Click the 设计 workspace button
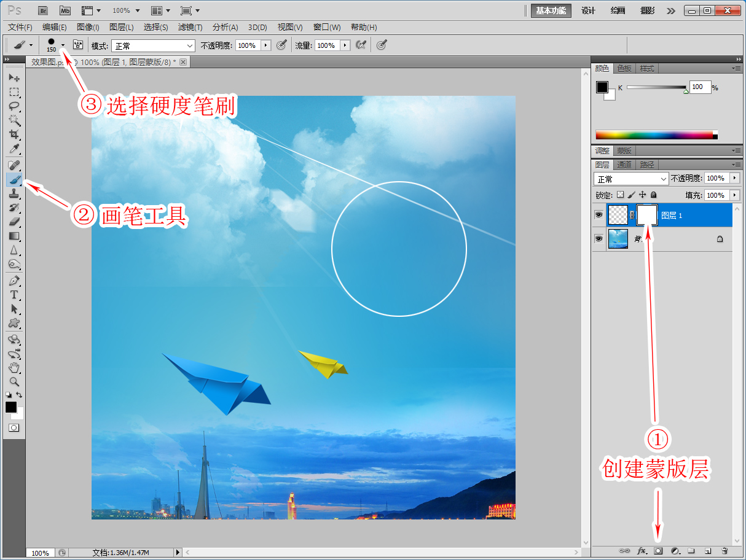Screen dimensions: 746x560 click(x=589, y=10)
